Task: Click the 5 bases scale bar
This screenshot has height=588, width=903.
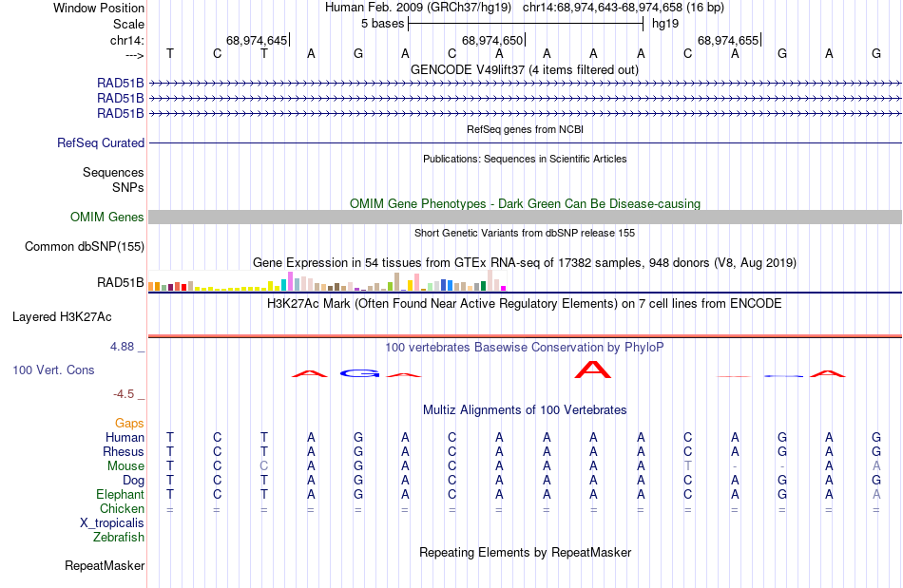Action: click(526, 24)
